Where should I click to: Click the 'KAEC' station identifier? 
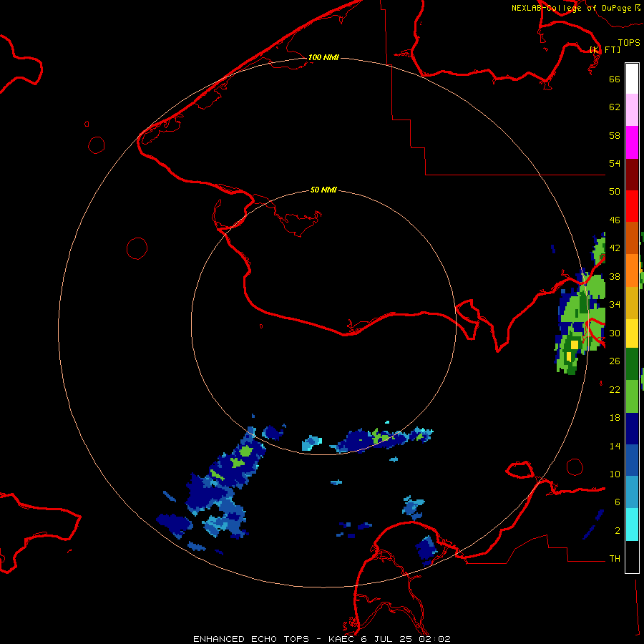point(342,639)
